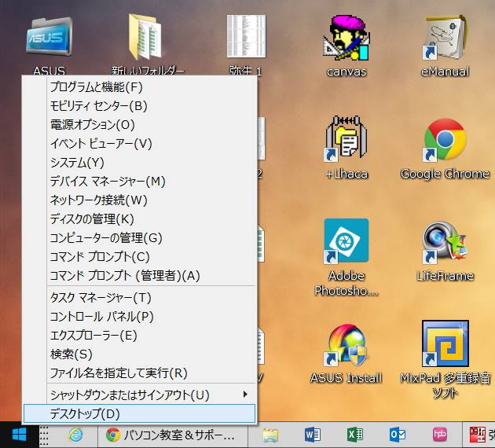Select 検索(S) in the menu

[139, 354]
